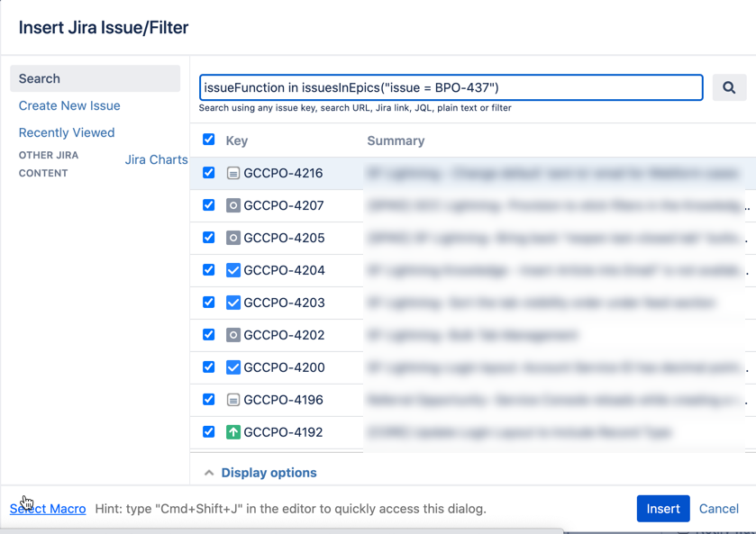
Task: Select issue key GCCPO-4192
Action: pyautogui.click(x=283, y=432)
